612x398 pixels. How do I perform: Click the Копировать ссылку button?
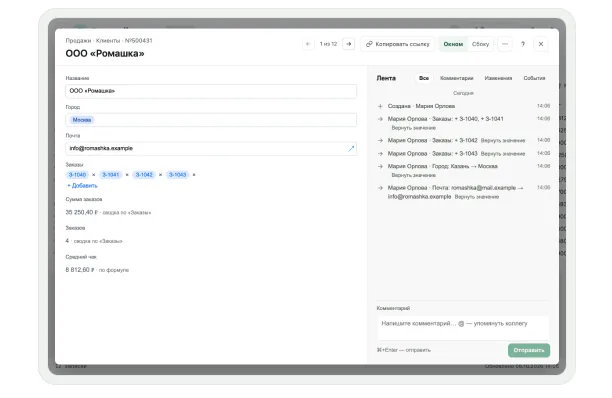coord(398,44)
